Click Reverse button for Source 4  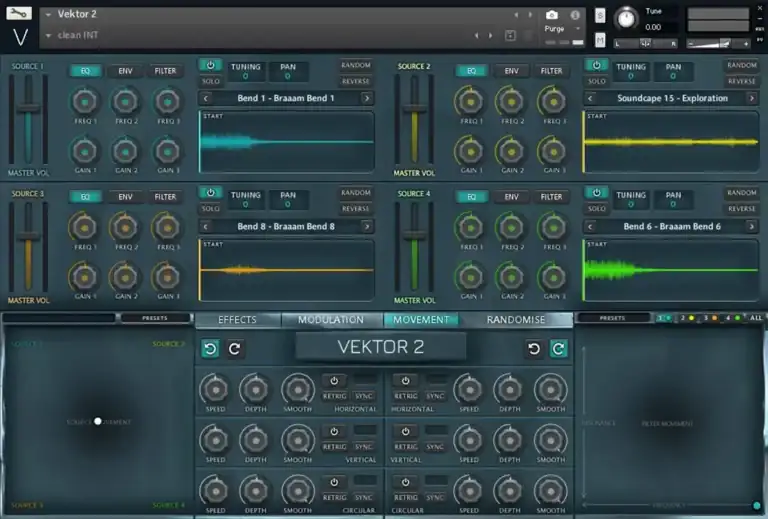[742, 209]
